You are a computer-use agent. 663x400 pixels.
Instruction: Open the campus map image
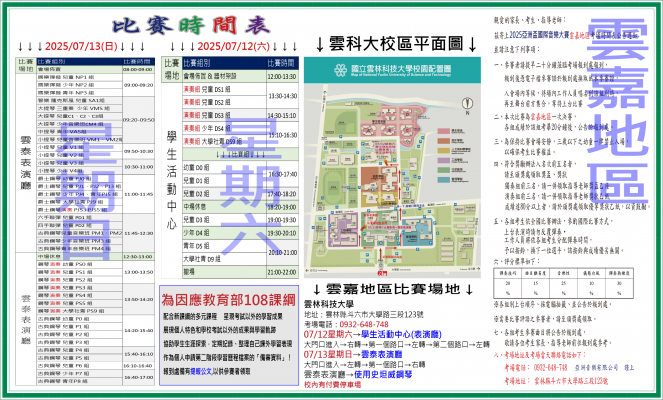[392, 167]
